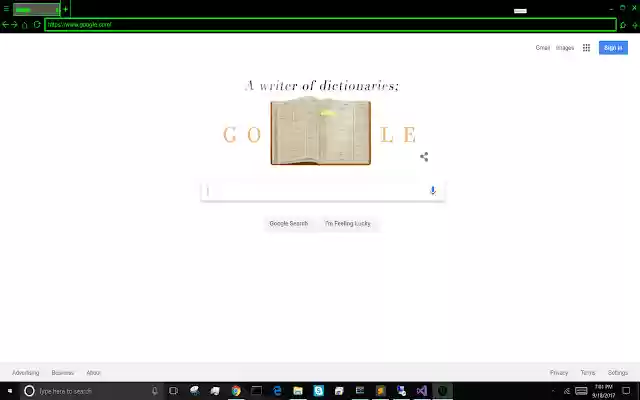Click the Cortana circle icon
640x400 pixels.
point(29,391)
